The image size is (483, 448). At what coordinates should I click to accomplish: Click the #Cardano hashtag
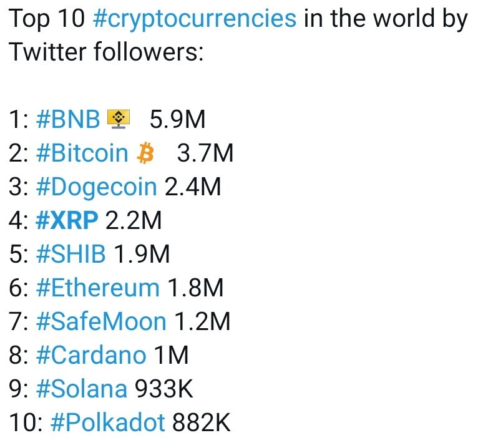[x=91, y=354]
